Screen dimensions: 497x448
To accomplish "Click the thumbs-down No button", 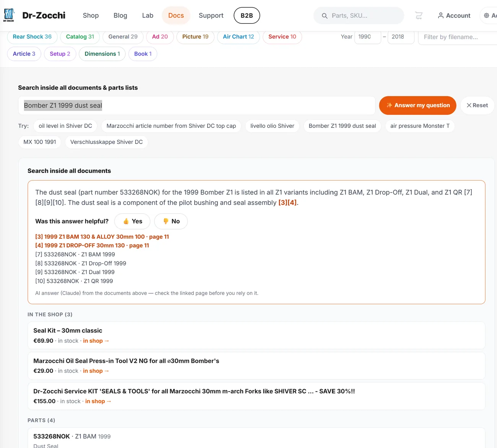I will tap(171, 221).
